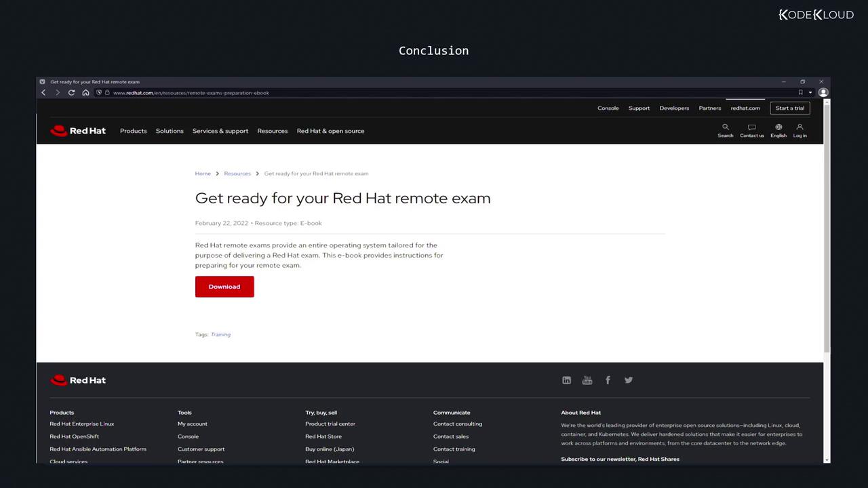Open My account footer link

pos(193,424)
